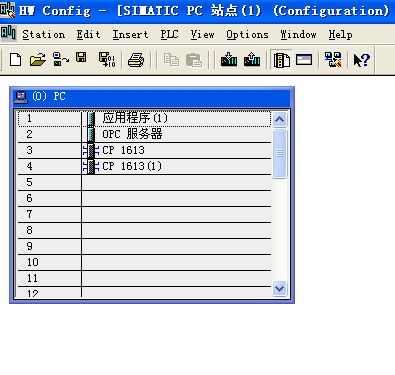Toggle the Catalog view icon
395x375 pixels.
click(x=282, y=60)
